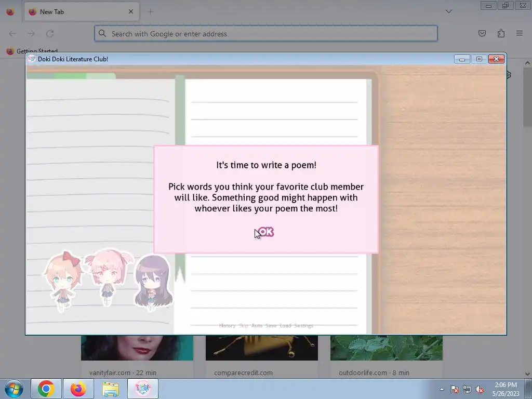
Task: Open the Pocket save icon in Firefox
Action: pyautogui.click(x=482, y=33)
